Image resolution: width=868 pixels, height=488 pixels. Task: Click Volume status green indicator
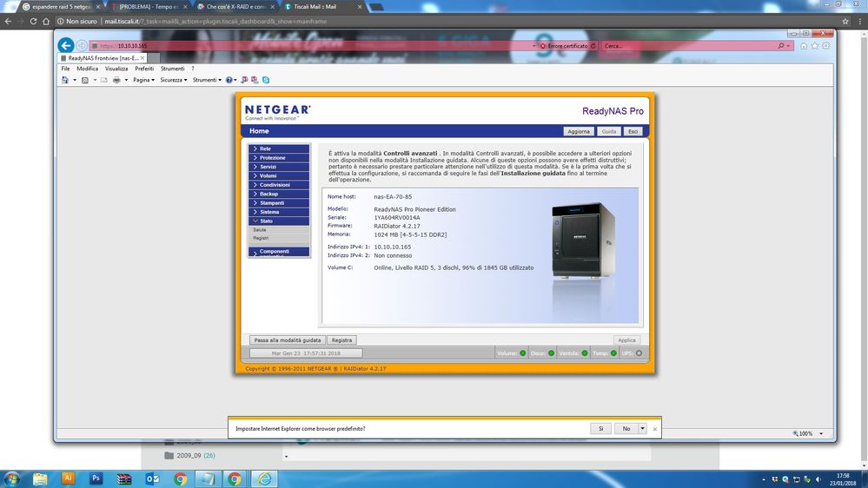(522, 353)
